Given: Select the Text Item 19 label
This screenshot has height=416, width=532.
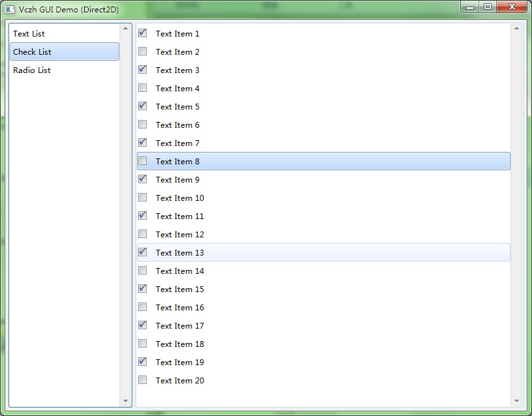Looking at the screenshot, I should coord(180,363).
